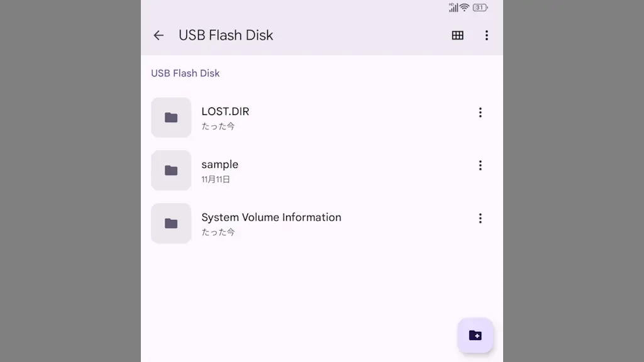Open the System Volume Information folder icon
Viewport: 644px width, 362px height.
(171, 223)
